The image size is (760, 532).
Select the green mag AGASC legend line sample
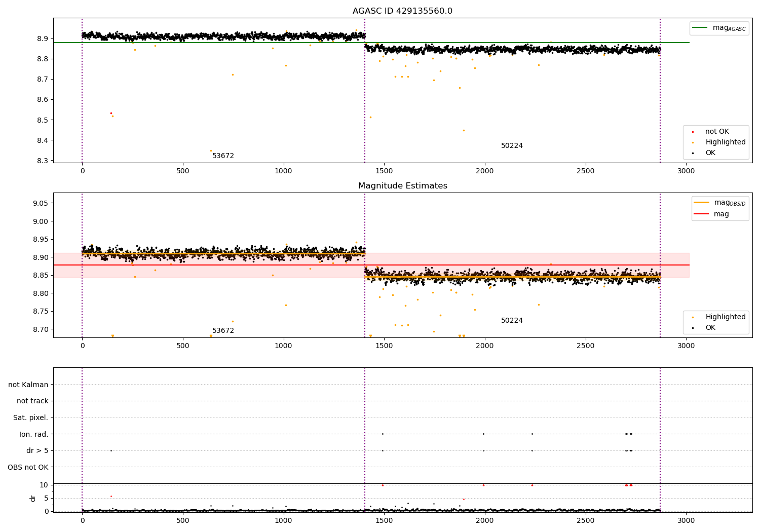coord(700,28)
